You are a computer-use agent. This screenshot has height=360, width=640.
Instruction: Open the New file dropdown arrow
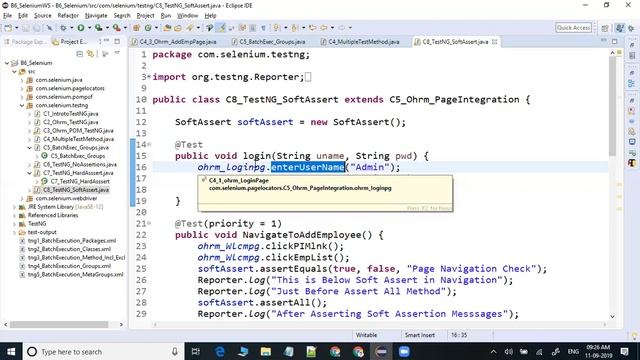[16, 28]
